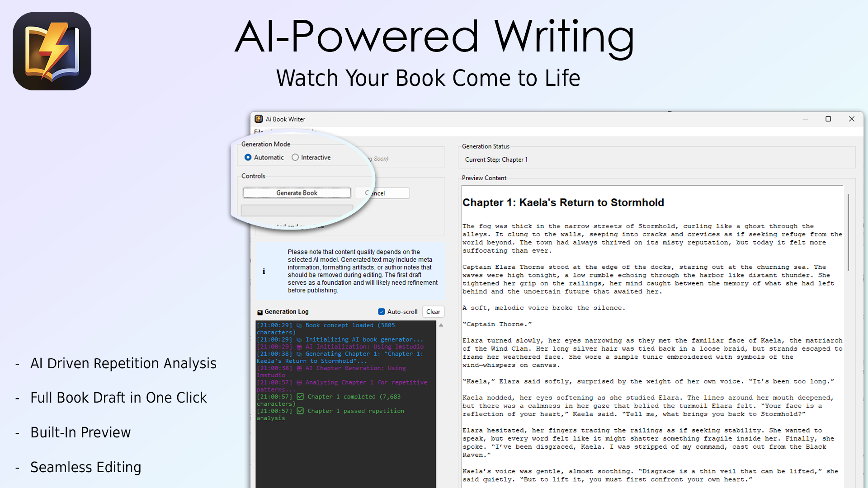Click the Generation Log panel icon

tap(260, 312)
